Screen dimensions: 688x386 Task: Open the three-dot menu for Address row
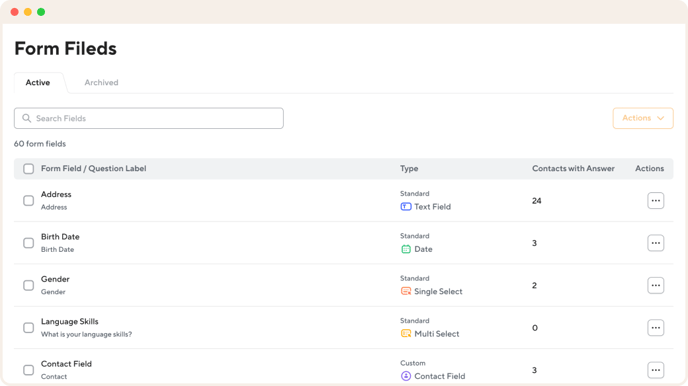point(656,200)
